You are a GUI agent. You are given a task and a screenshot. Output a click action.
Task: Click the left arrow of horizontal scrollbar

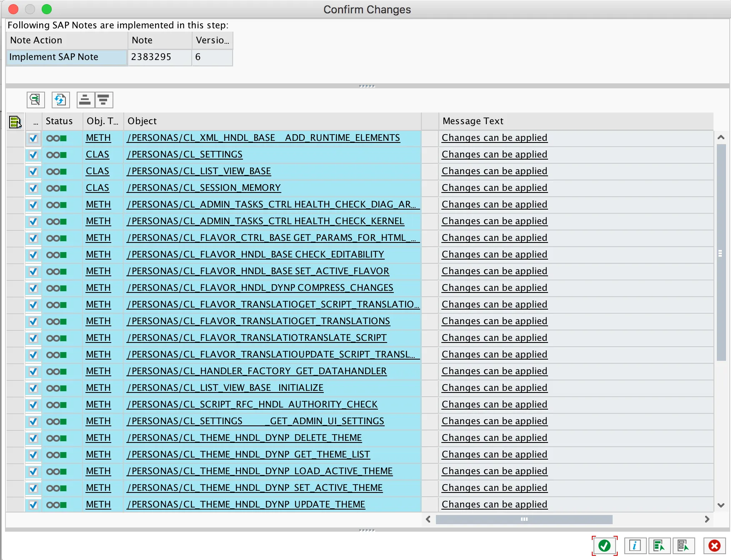click(x=428, y=519)
